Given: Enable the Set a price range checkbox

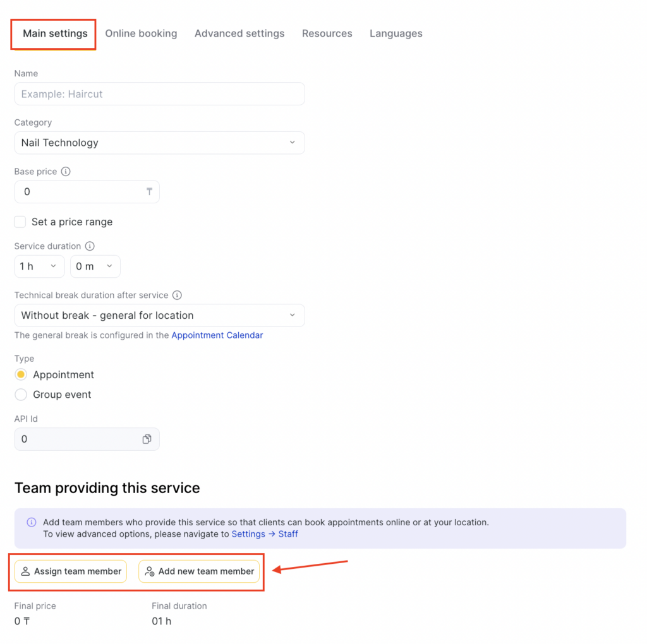Looking at the screenshot, I should 20,222.
